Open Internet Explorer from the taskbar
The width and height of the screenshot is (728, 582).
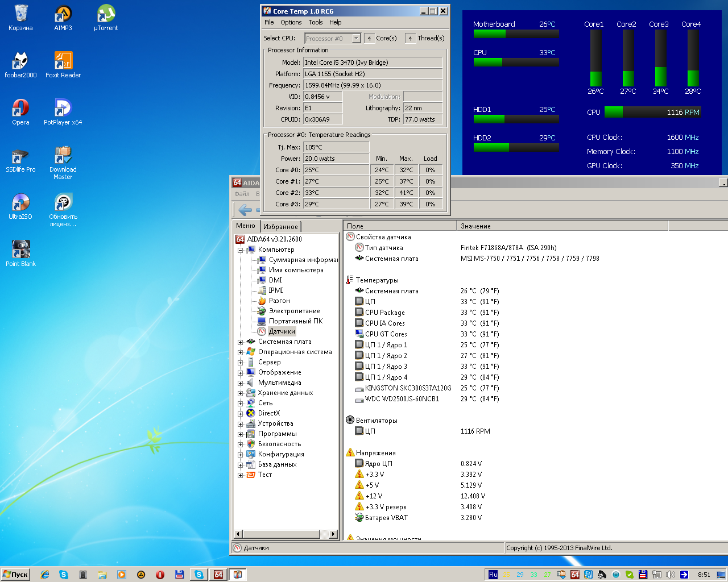(x=45, y=575)
